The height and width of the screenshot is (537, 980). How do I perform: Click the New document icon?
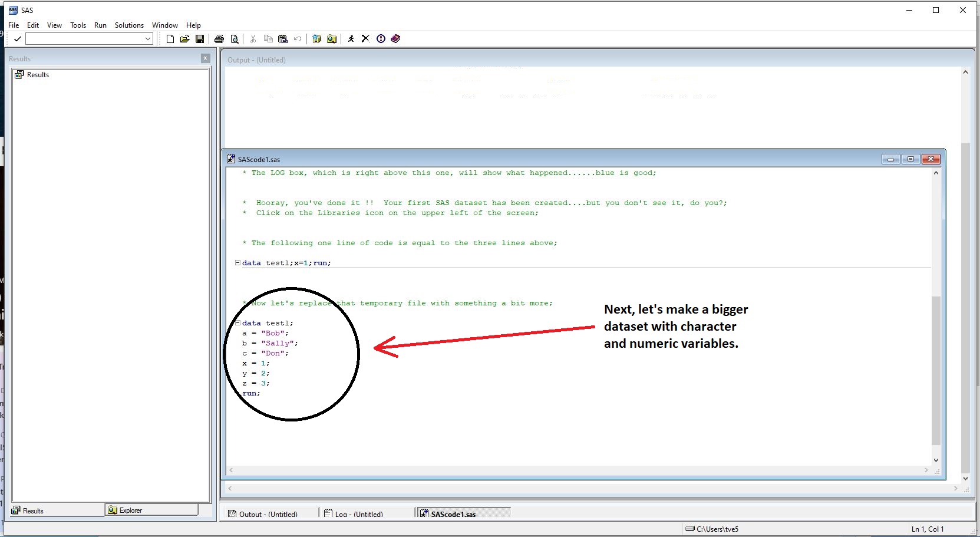click(x=170, y=39)
